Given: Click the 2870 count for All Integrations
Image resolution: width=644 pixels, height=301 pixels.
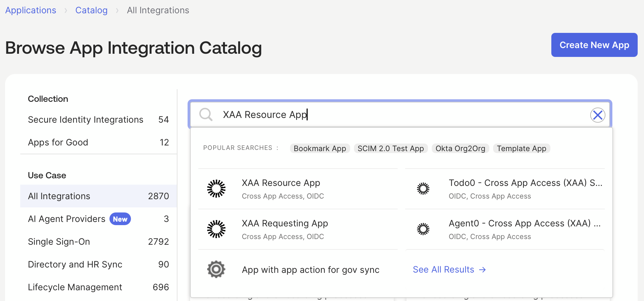Looking at the screenshot, I should click(158, 196).
